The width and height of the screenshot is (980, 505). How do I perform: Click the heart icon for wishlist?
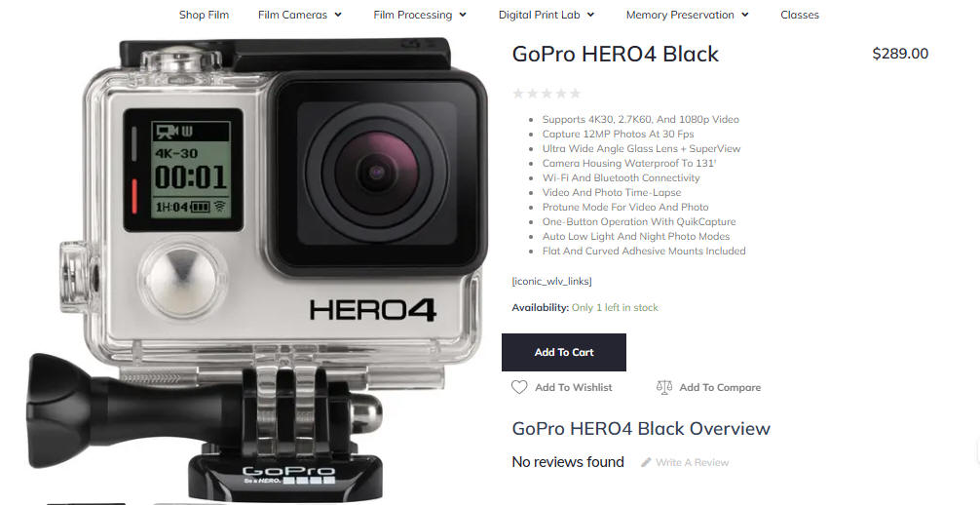[519, 387]
